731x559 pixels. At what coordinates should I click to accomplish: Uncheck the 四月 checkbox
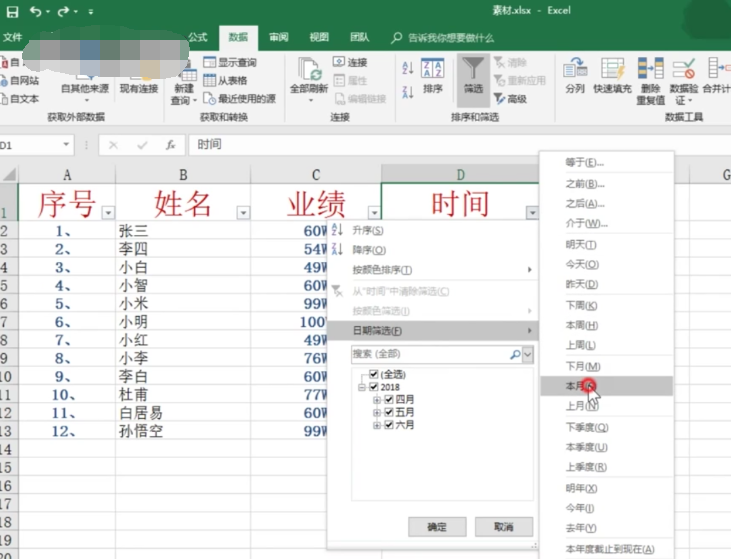[x=389, y=400]
